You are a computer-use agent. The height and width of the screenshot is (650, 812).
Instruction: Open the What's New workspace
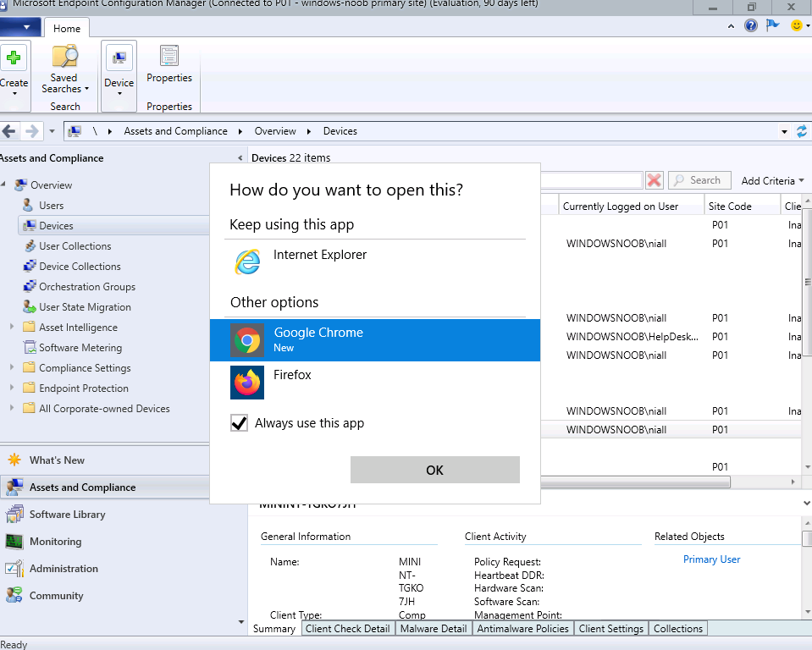point(57,460)
